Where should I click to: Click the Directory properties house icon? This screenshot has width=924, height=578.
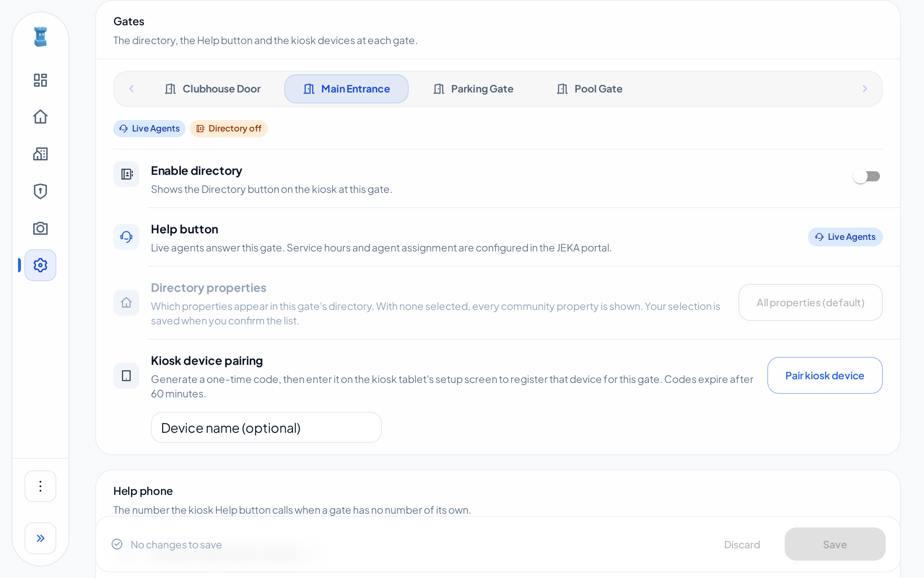coord(126,303)
